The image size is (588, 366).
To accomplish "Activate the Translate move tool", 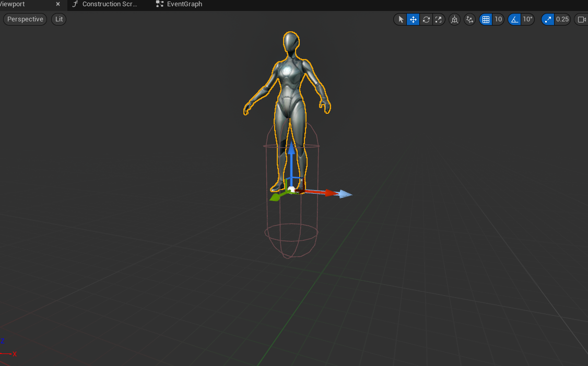I will point(413,19).
